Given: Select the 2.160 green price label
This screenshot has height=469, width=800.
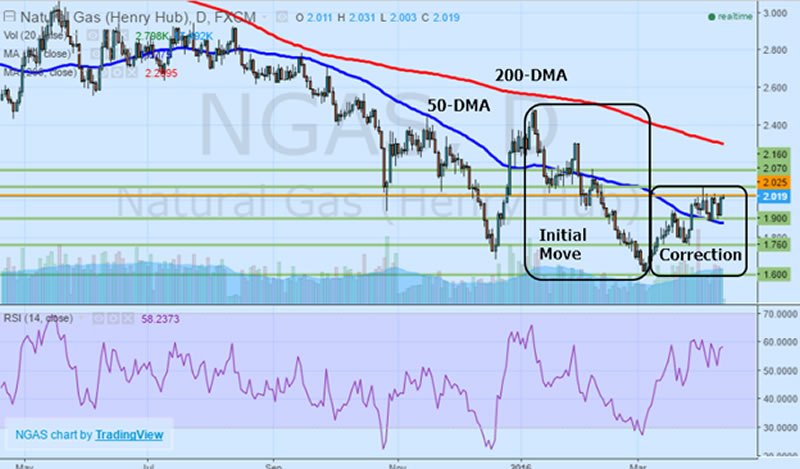Looking at the screenshot, I should 774,154.
